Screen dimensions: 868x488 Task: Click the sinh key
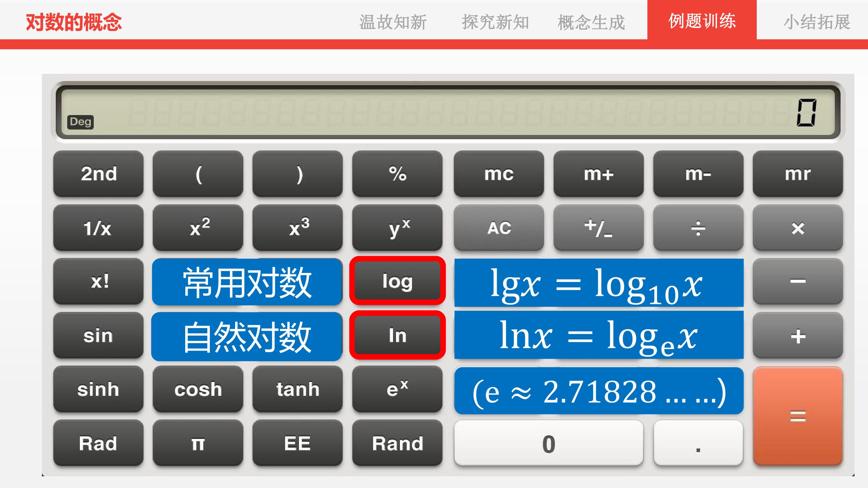click(x=98, y=389)
